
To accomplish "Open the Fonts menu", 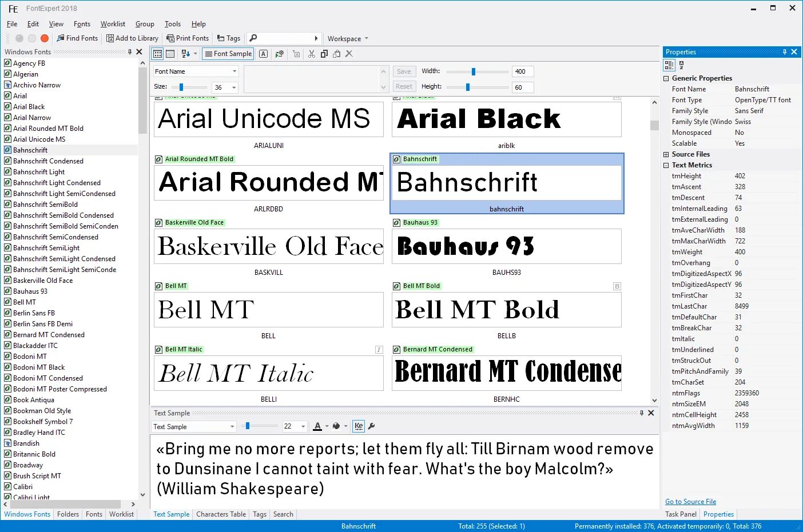I will (82, 24).
